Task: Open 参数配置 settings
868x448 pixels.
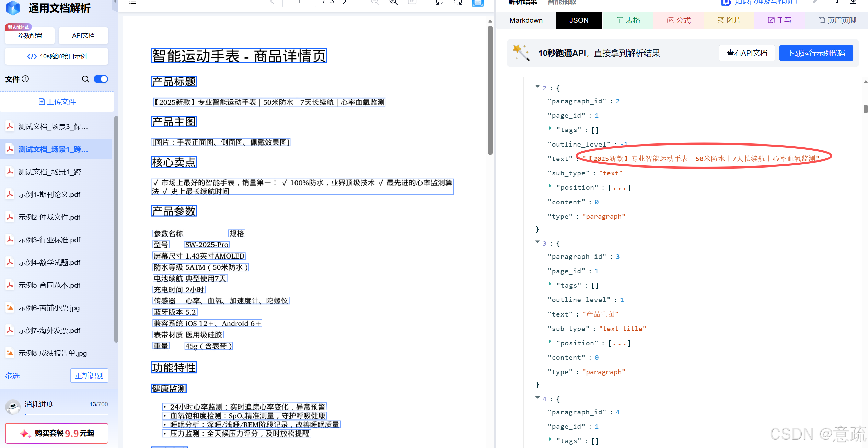Action: 30,36
